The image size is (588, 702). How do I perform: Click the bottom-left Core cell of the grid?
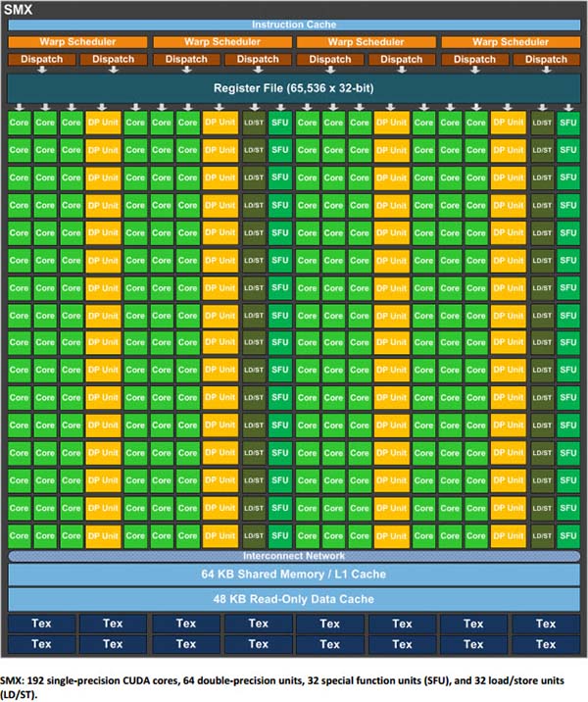(x=20, y=536)
